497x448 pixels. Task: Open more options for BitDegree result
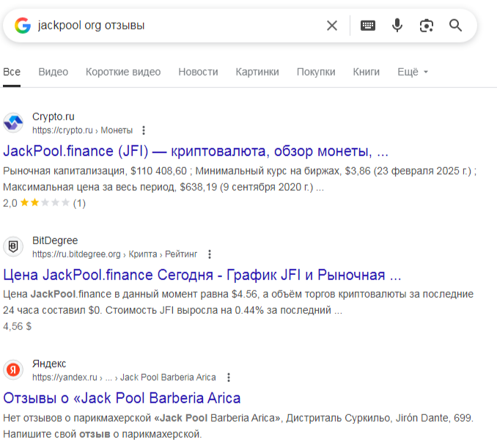click(x=210, y=254)
